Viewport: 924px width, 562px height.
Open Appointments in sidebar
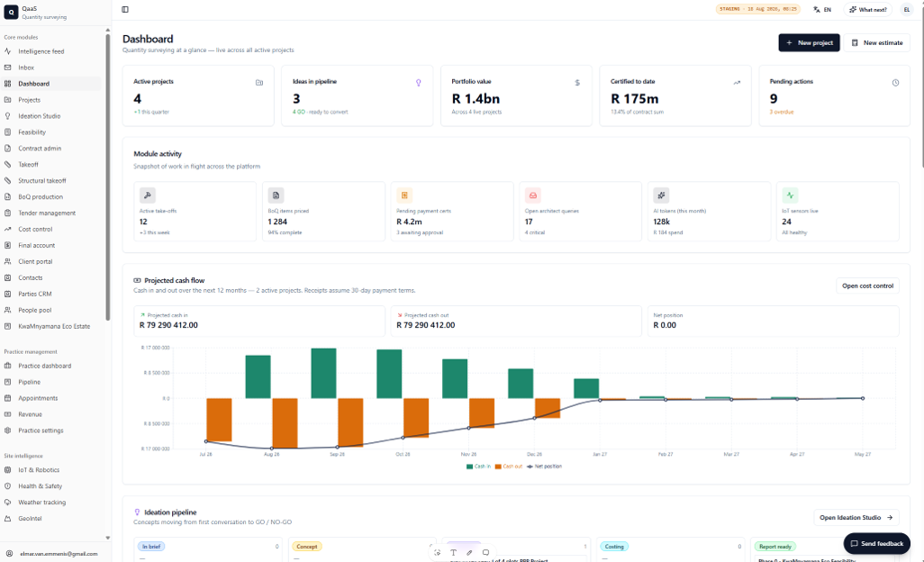[52, 398]
